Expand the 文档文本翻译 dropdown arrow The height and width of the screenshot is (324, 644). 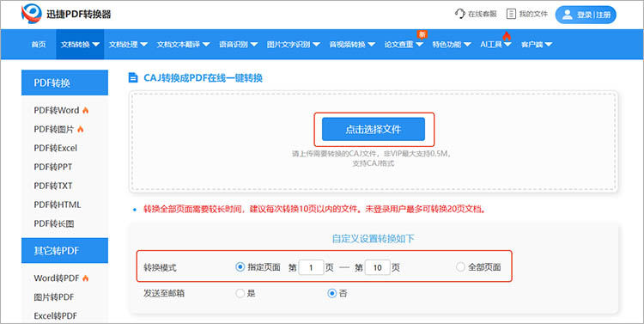(206, 45)
